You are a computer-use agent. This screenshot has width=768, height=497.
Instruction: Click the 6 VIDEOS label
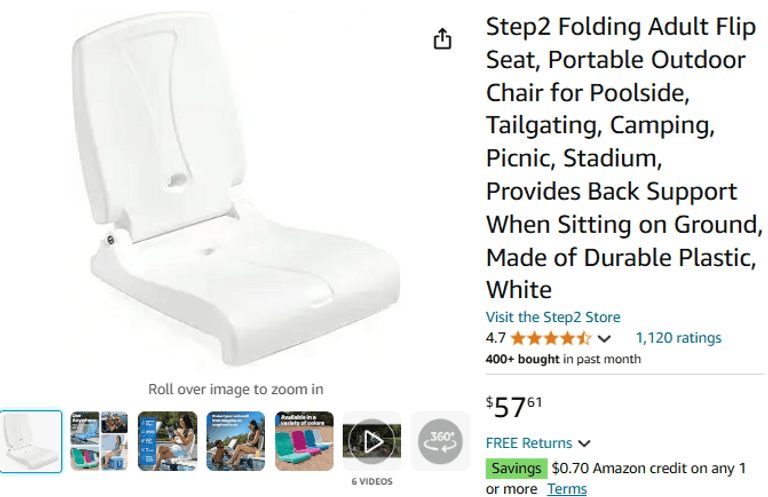pyautogui.click(x=371, y=481)
